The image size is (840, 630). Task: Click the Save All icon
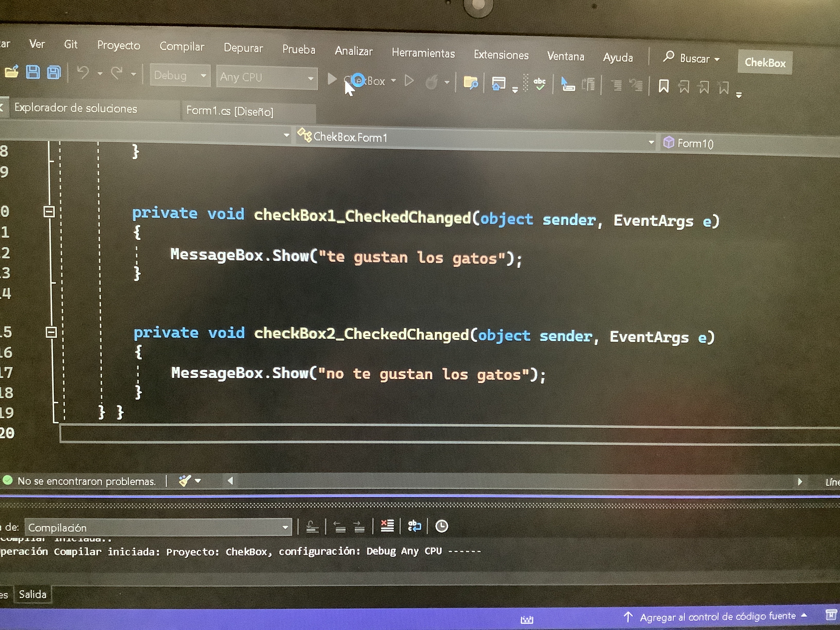click(54, 73)
